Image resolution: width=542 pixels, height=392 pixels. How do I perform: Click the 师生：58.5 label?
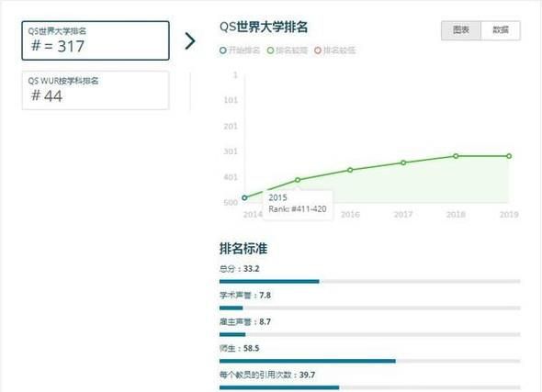point(239,348)
